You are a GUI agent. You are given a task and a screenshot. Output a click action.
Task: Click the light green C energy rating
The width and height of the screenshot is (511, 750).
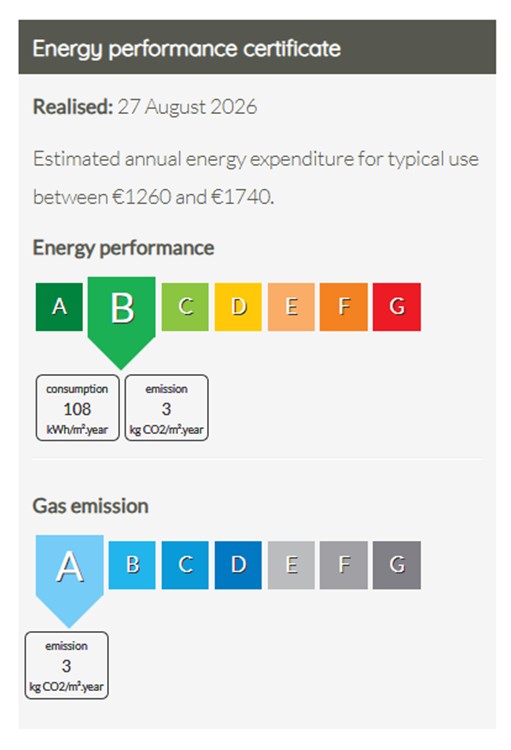[x=185, y=307]
